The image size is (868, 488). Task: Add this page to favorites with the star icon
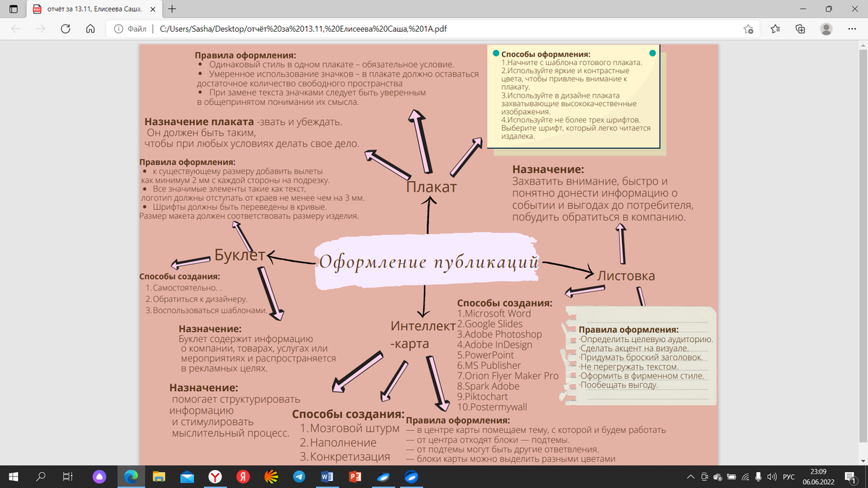point(750,30)
